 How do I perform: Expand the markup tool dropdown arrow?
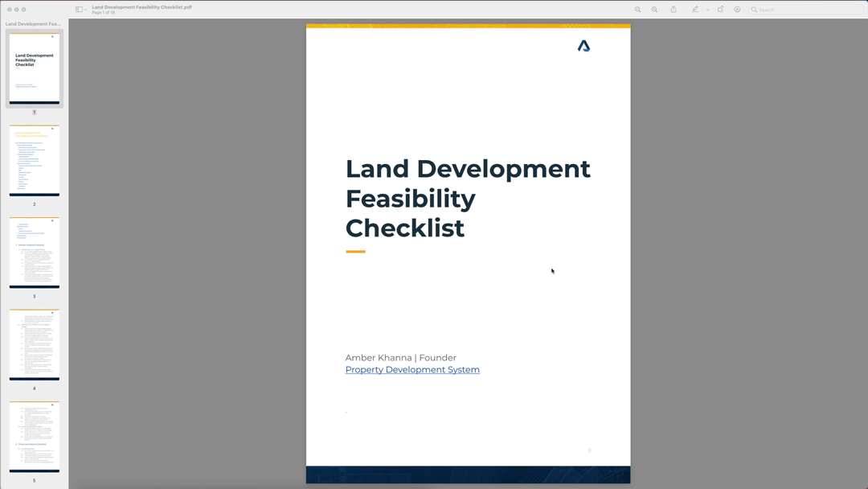click(x=707, y=9)
